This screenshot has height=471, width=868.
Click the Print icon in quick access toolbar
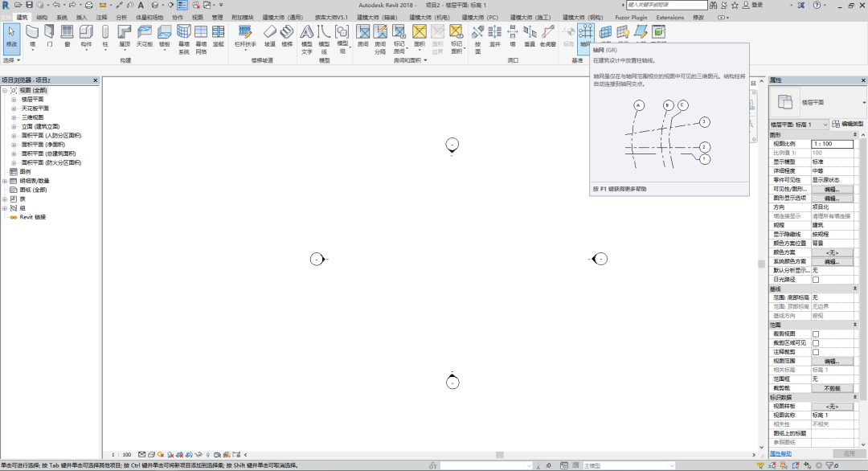[x=88, y=5]
